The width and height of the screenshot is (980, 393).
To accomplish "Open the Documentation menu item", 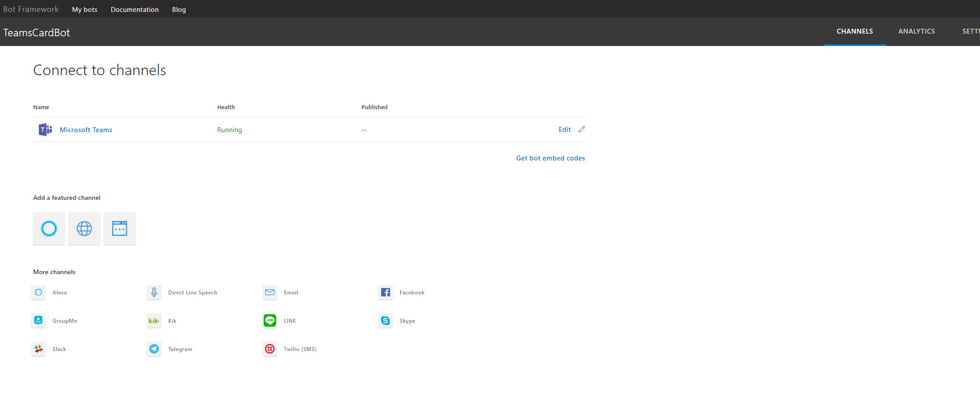I will pos(135,9).
